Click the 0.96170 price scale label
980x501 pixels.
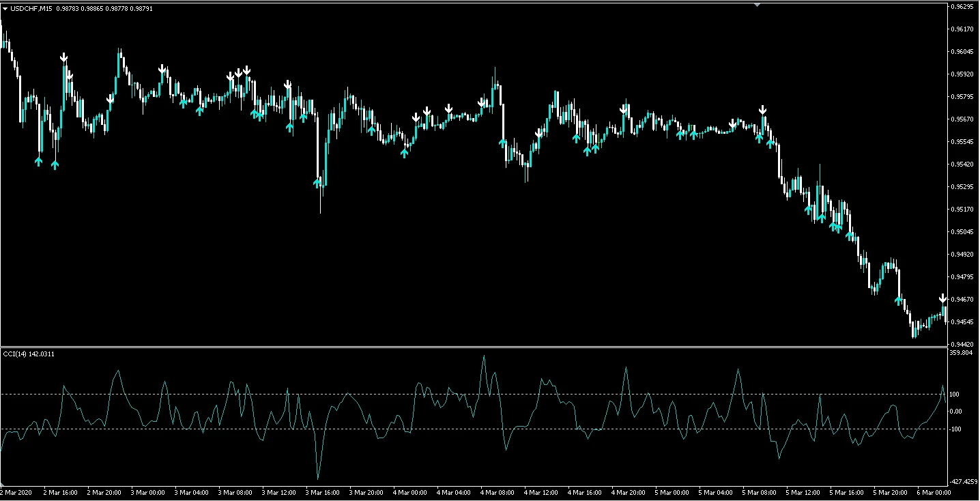[961, 29]
